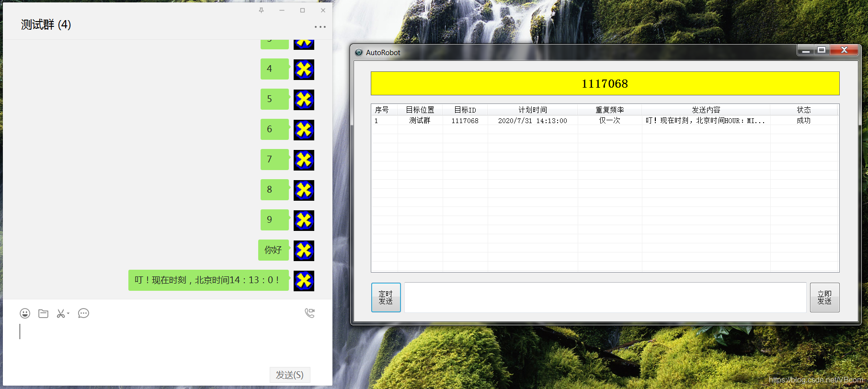Click the 立即发送 send now button
868x389 pixels.
pos(824,297)
